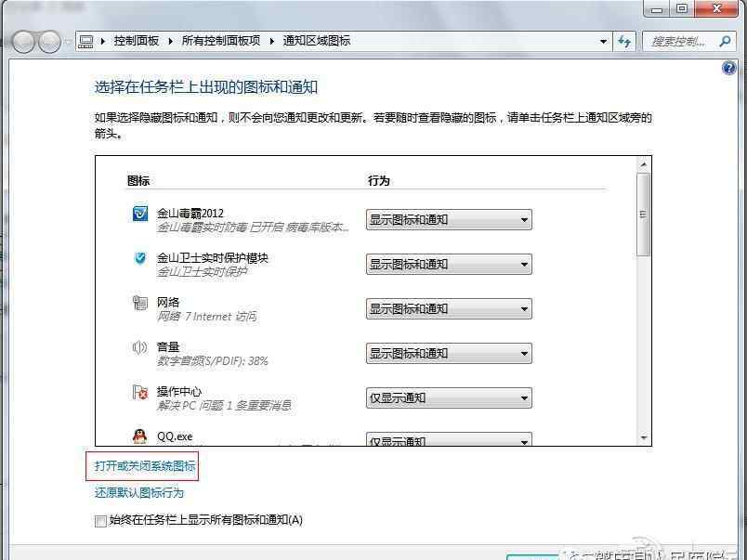This screenshot has width=747, height=560.
Task: Enable 始终在任务栏上显示所有图标和通知 checkbox
Action: [100, 521]
